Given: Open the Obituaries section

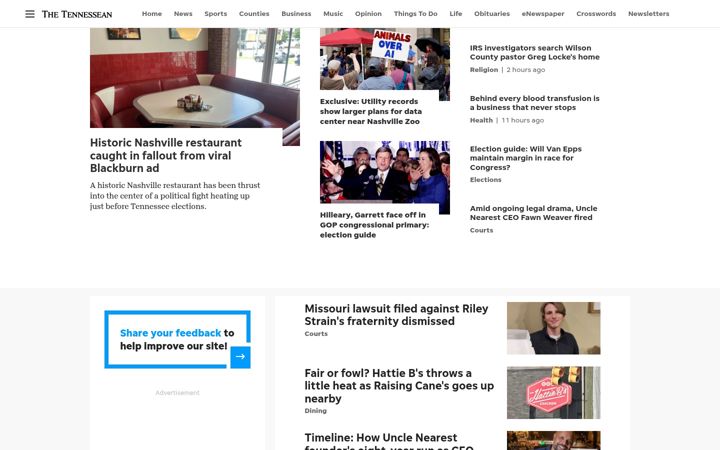Looking at the screenshot, I should [492, 14].
